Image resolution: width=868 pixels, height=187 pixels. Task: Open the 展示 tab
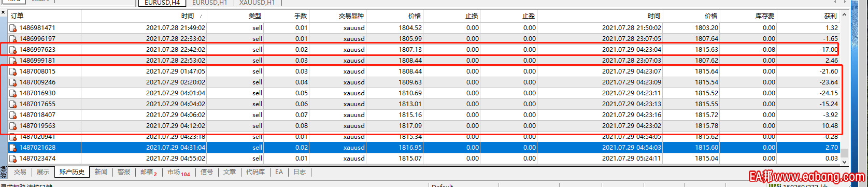tap(43, 172)
